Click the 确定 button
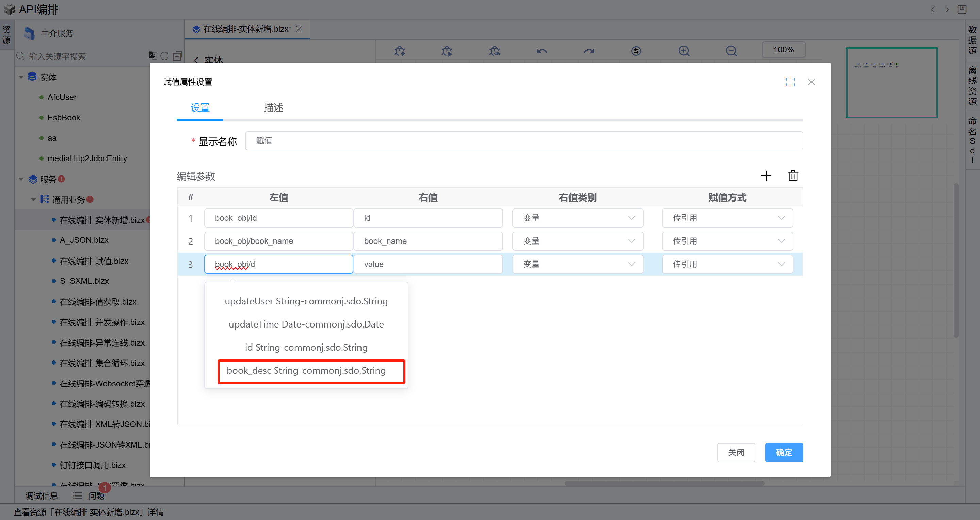 click(784, 452)
